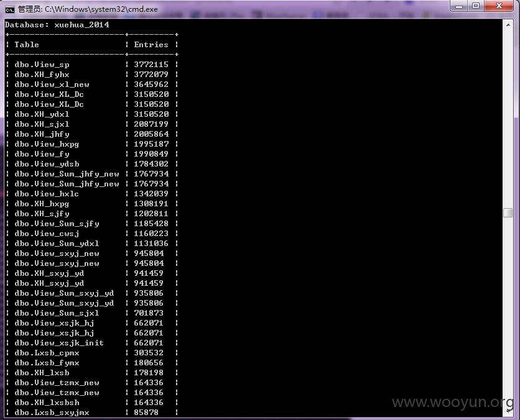Select the dbo.View_hxpg table name
Image resolution: width=520 pixels, height=420 pixels.
coord(47,144)
